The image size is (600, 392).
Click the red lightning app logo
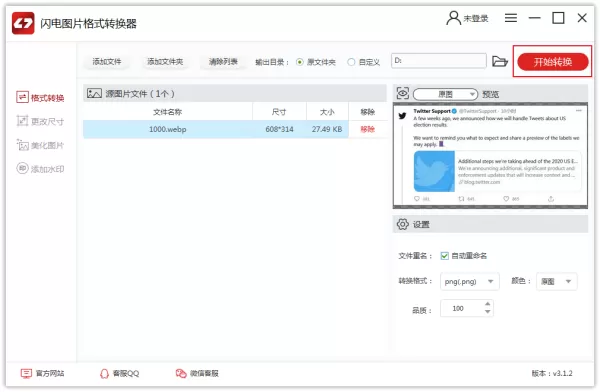23,23
